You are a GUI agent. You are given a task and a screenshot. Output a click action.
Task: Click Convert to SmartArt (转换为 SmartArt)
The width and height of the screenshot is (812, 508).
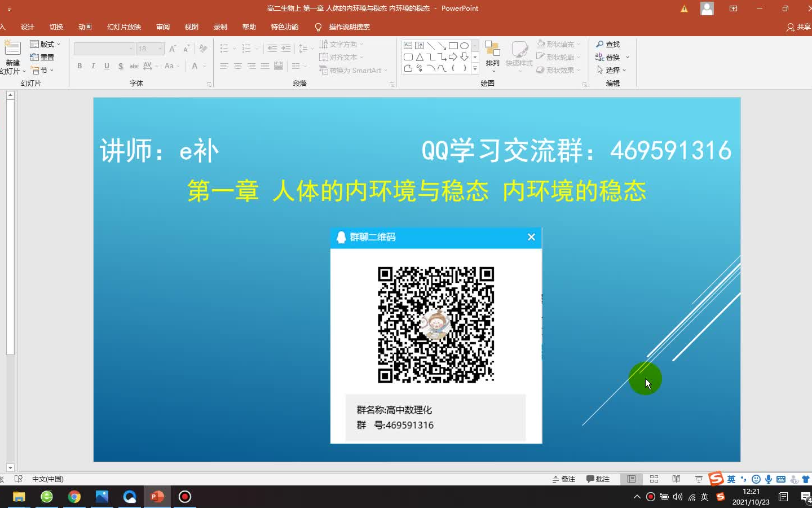[354, 71]
